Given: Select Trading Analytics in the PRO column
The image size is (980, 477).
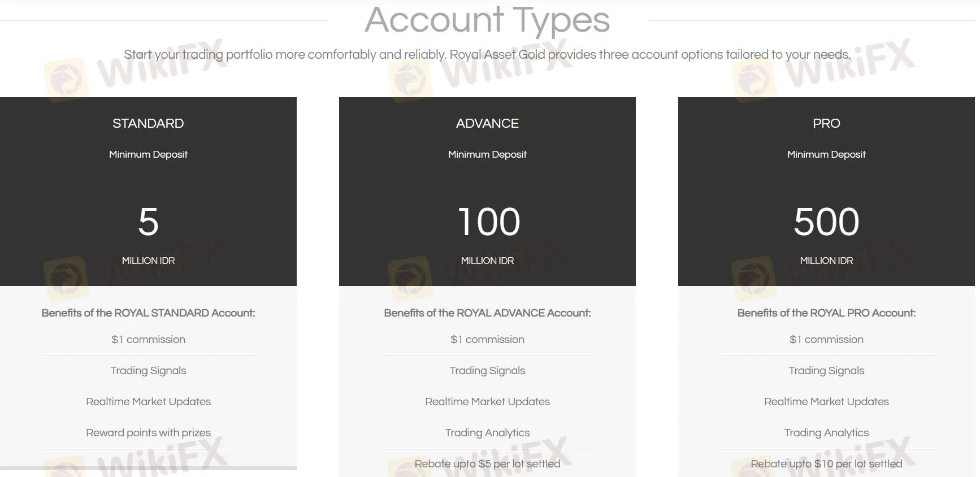Looking at the screenshot, I should tap(826, 433).
